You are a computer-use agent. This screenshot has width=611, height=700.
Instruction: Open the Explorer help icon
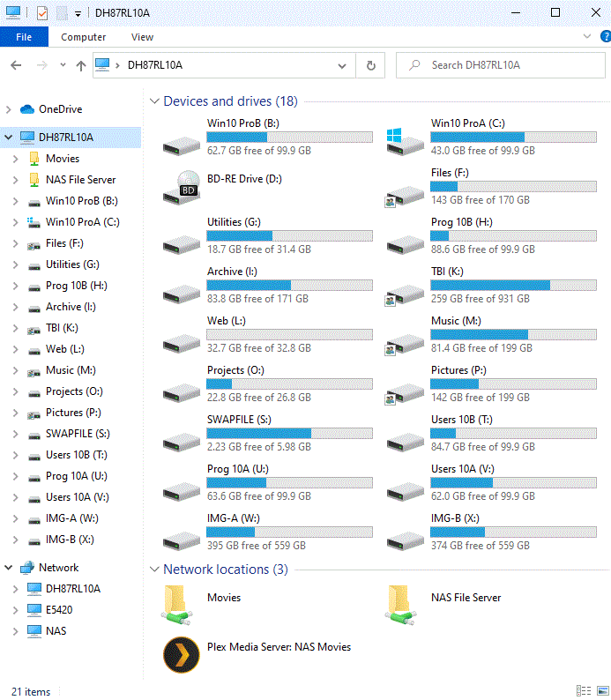pos(606,37)
